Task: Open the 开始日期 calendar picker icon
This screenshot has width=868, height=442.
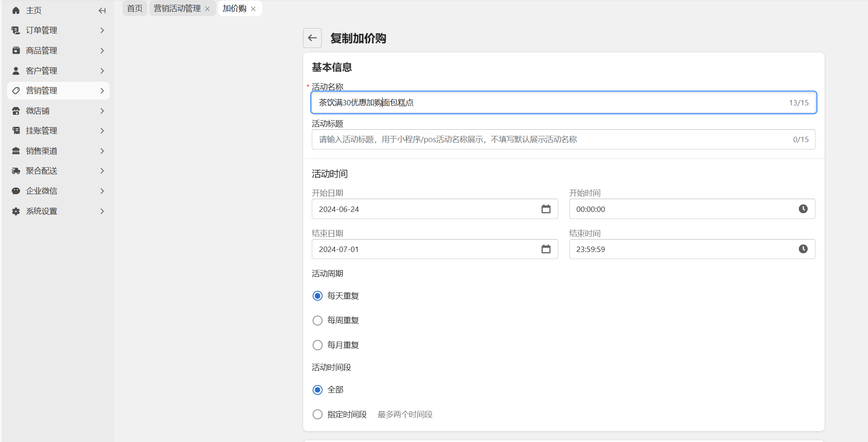Action: (x=546, y=209)
